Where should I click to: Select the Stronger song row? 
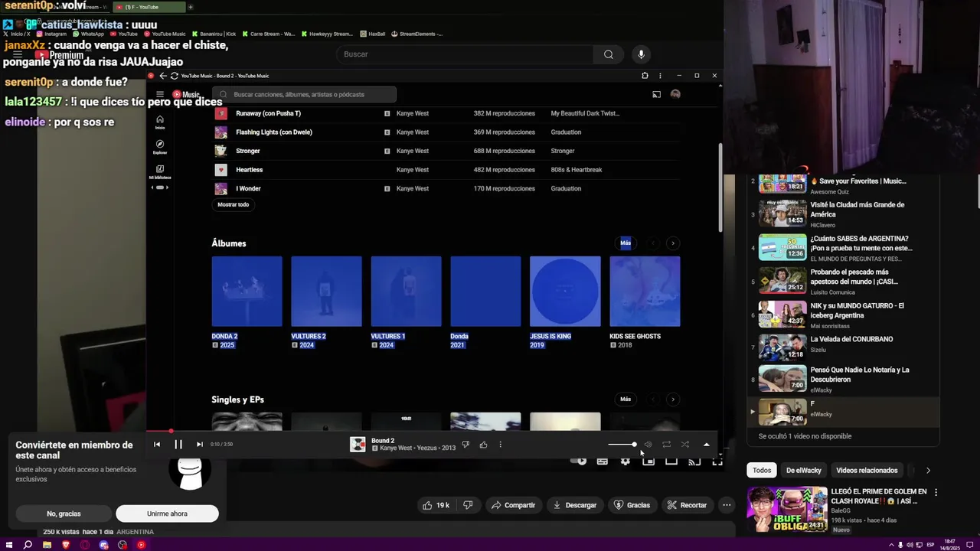coord(446,151)
